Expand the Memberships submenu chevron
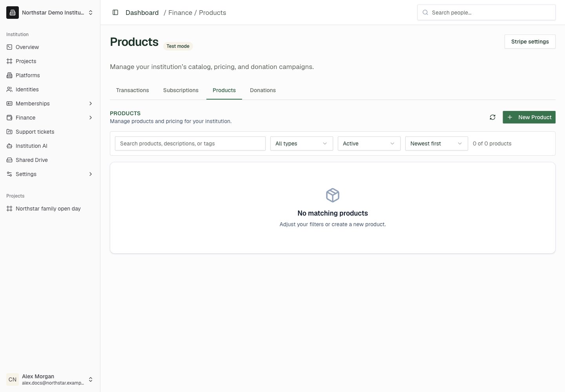 coord(91,103)
